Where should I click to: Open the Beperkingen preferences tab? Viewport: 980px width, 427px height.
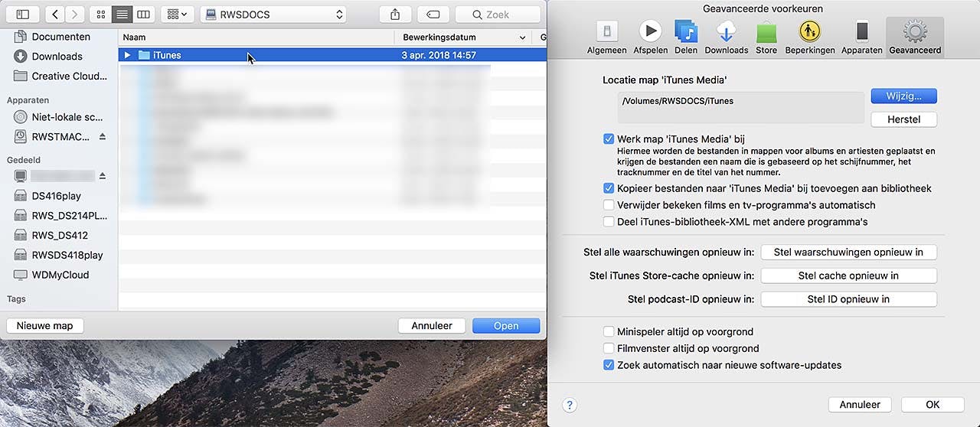(x=810, y=37)
